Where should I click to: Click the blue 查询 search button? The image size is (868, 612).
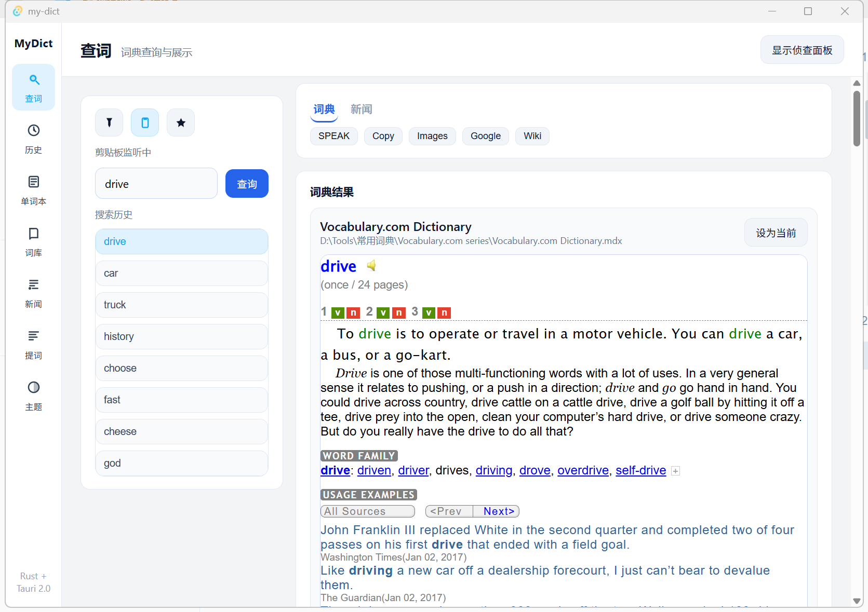tap(247, 184)
